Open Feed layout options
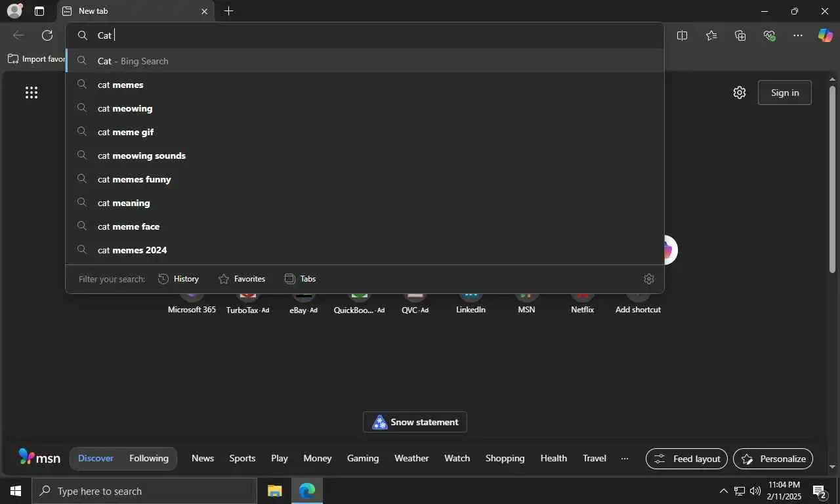Viewport: 840px width, 504px height. click(x=686, y=459)
